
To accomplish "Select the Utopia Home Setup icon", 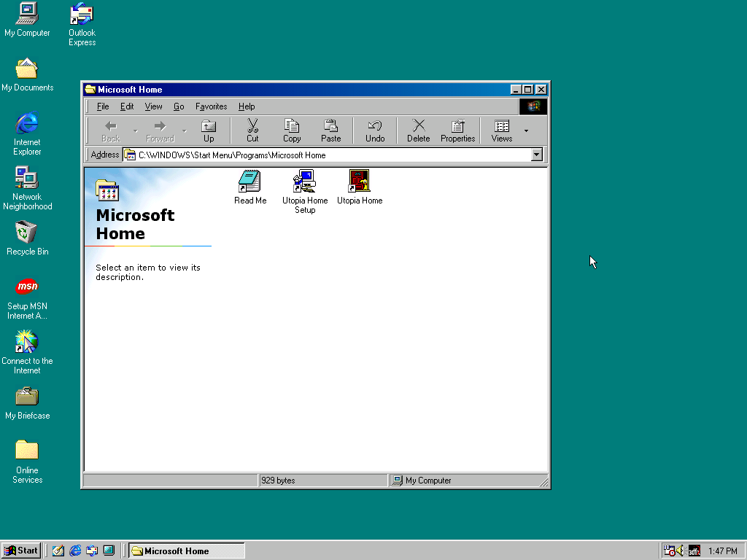I will point(304,182).
